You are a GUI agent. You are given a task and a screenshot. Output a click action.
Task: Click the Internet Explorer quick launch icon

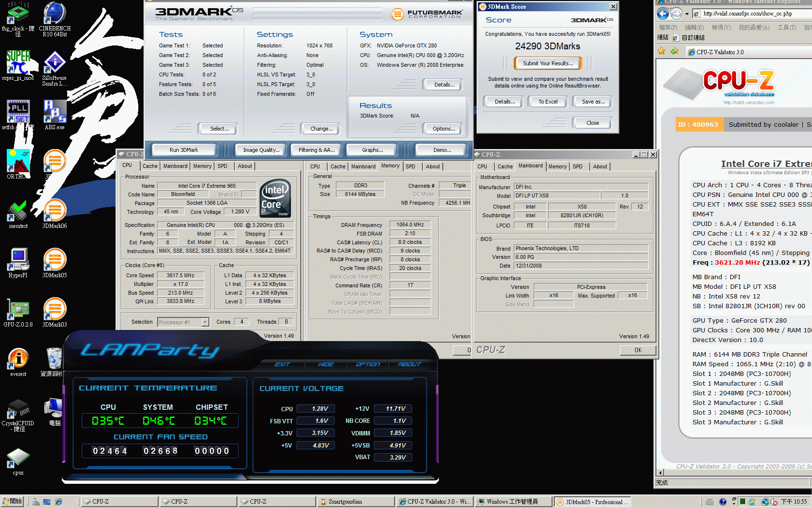click(58, 502)
